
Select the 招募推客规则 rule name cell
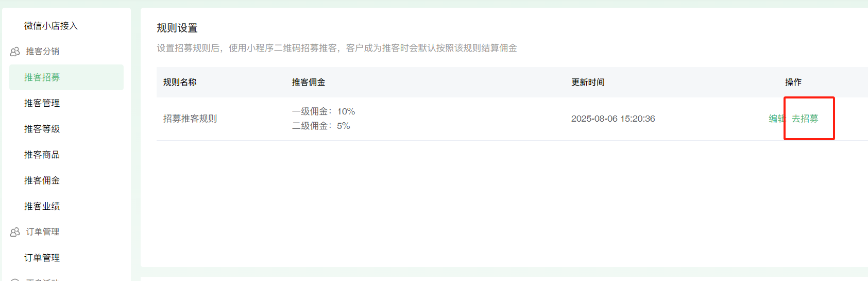(x=190, y=119)
